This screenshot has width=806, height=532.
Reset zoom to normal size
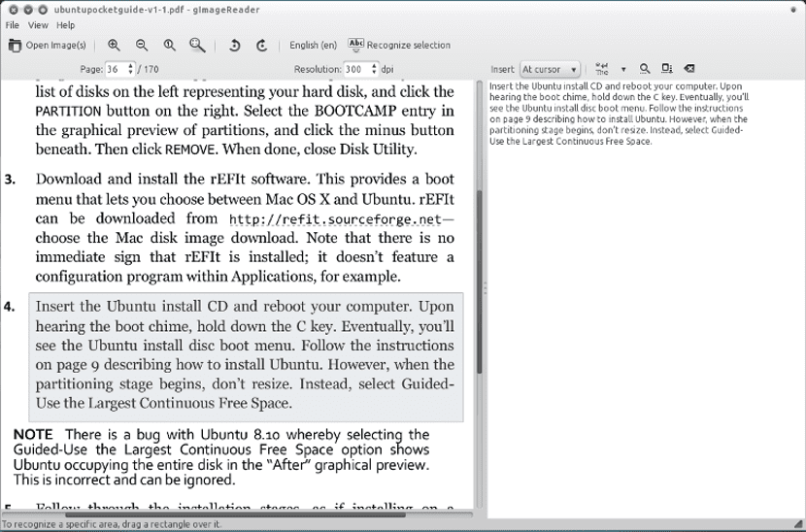(x=170, y=46)
